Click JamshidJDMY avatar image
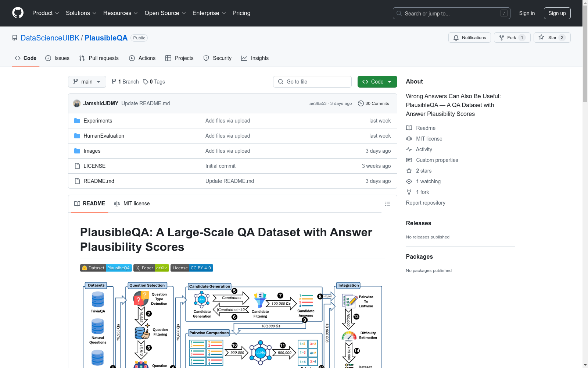 click(x=77, y=103)
